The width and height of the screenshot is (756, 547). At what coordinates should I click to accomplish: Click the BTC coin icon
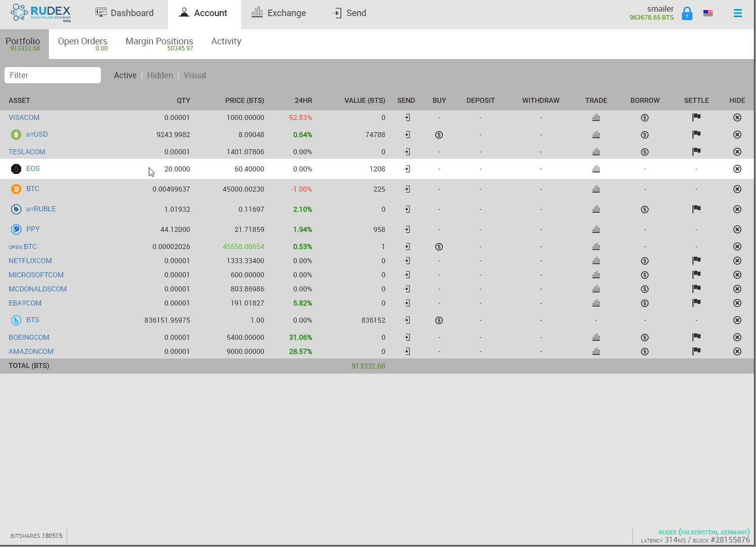[16, 189]
